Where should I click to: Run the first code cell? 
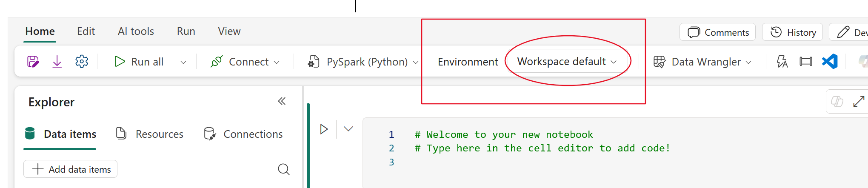pos(324,129)
